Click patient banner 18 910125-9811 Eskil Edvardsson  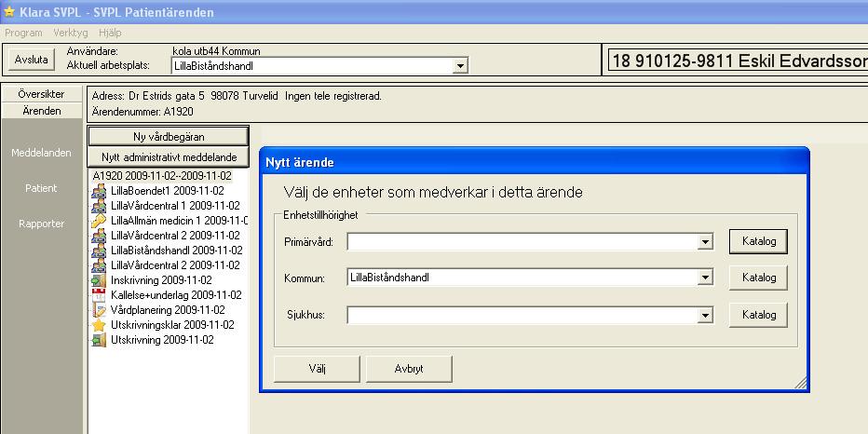tap(738, 61)
